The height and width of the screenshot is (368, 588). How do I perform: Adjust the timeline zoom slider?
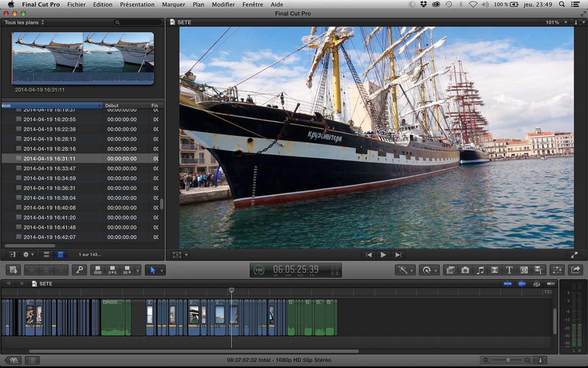pos(508,360)
